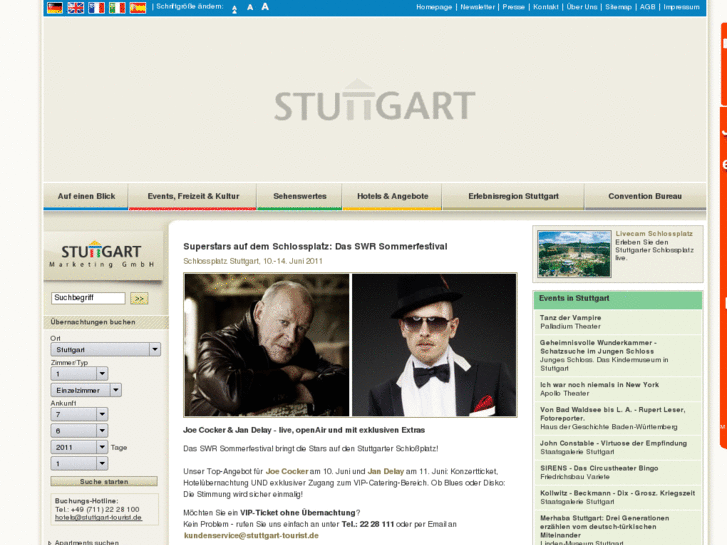Screen dimensions: 727x545
Task: Click the Jan Delay photo
Action: [x=434, y=345]
